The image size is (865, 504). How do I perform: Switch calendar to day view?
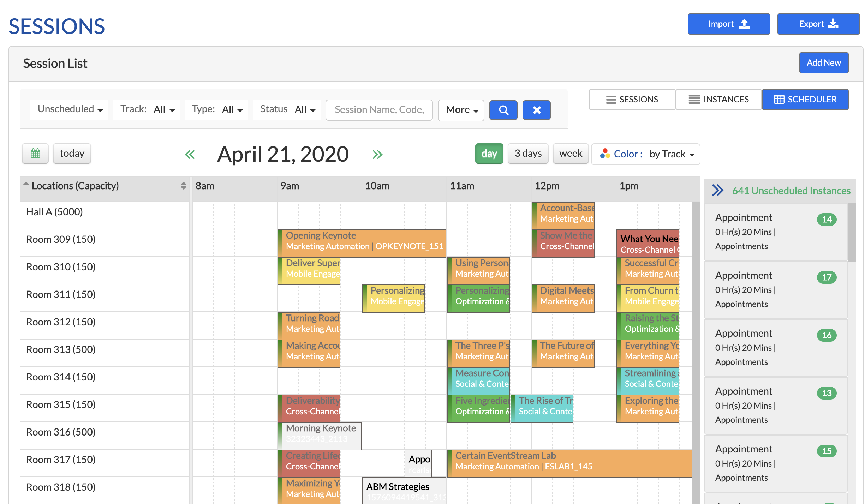click(x=489, y=154)
